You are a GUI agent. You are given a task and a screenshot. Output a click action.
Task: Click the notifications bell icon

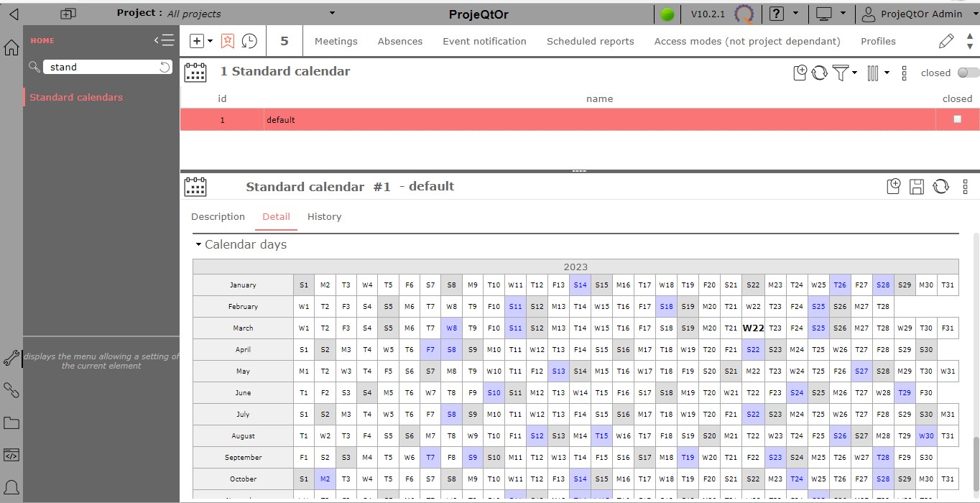(11, 488)
